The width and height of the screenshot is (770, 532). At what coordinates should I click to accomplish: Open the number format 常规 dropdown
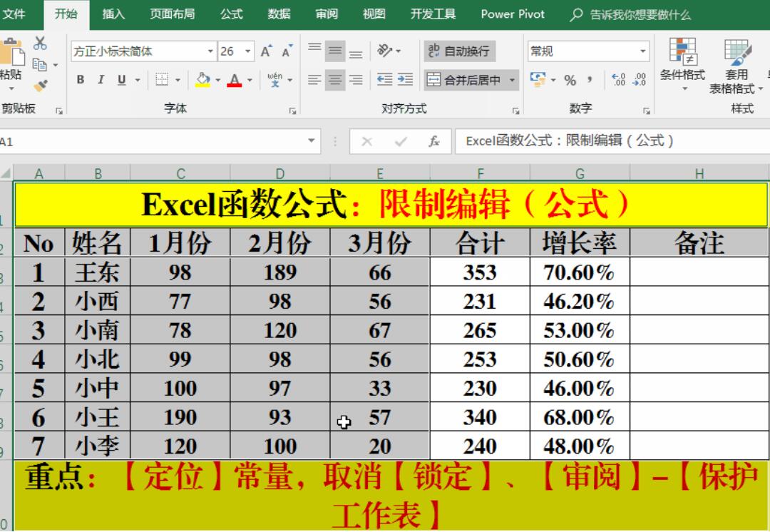point(642,51)
